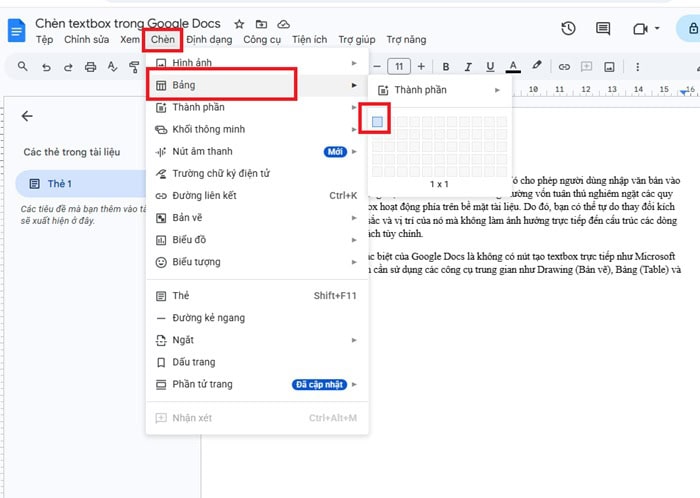Undo the last action
Image resolution: width=700 pixels, height=498 pixels.
coord(46,67)
